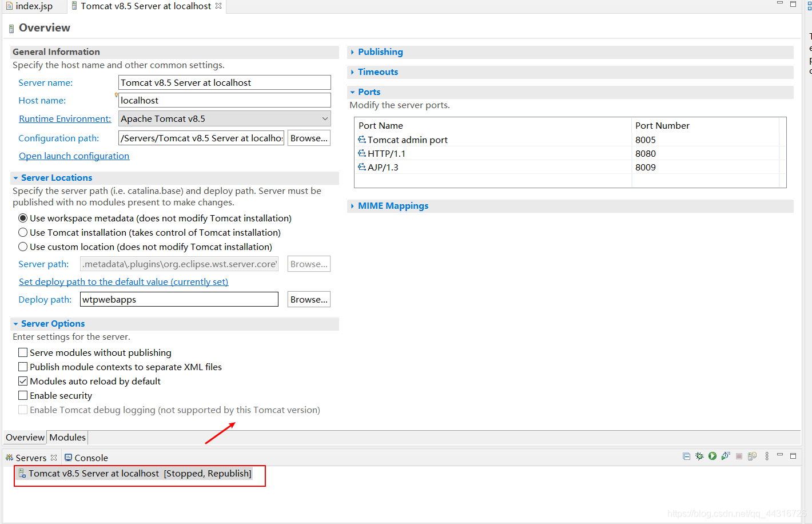Image resolution: width=812 pixels, height=524 pixels.
Task: Open the Overview page tab
Action: tap(25, 437)
